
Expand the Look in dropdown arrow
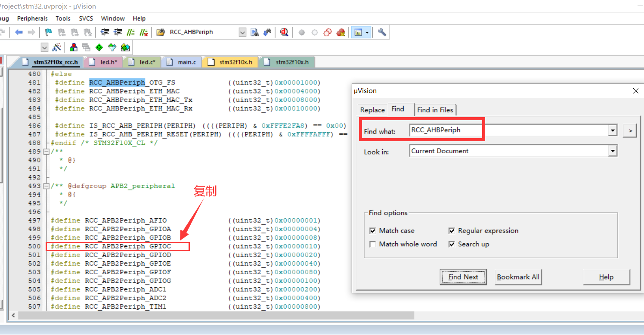613,151
